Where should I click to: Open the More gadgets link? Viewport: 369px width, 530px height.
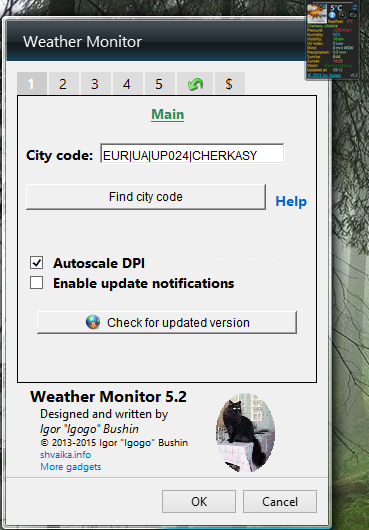click(71, 467)
